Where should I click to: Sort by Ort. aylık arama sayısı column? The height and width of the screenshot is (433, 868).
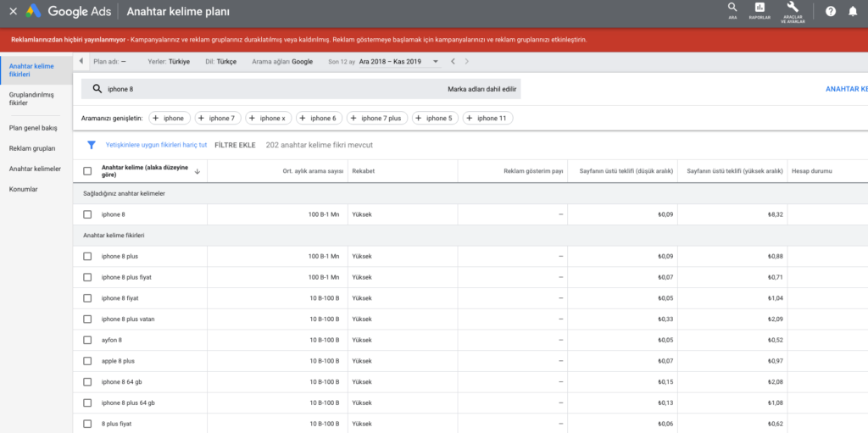(x=314, y=171)
